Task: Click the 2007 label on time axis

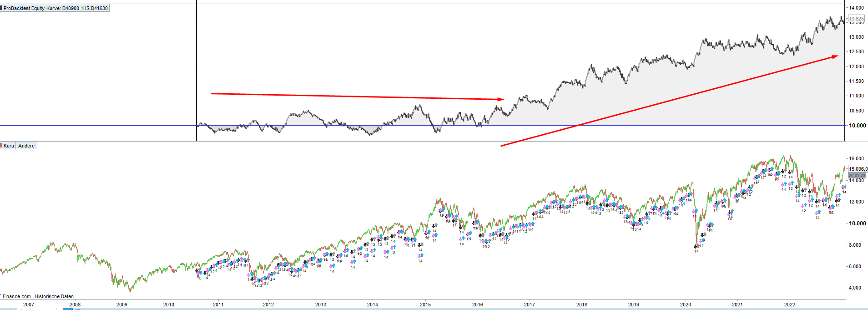Action: tap(28, 305)
